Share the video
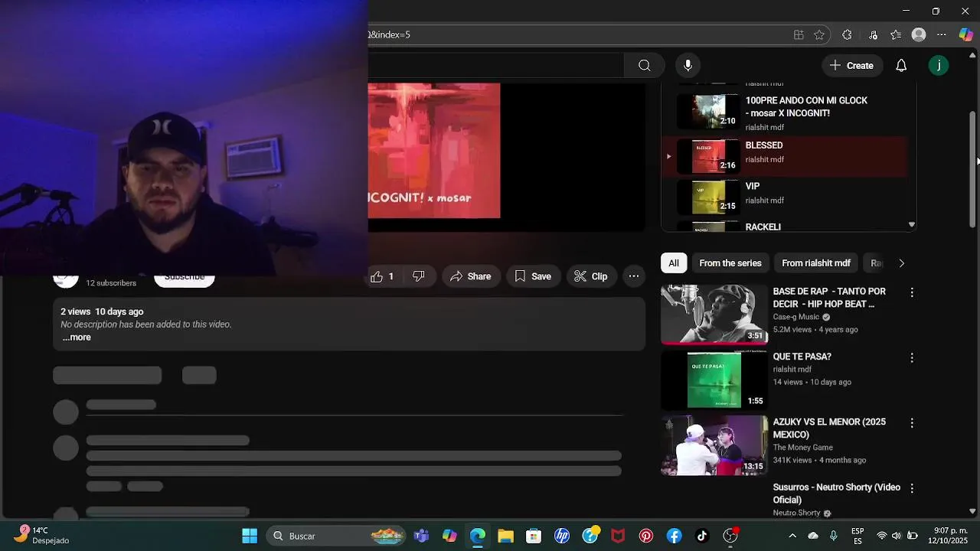 (471, 276)
